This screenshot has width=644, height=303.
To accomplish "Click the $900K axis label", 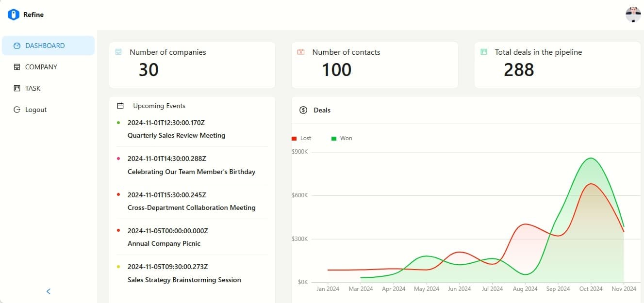I will click(300, 152).
